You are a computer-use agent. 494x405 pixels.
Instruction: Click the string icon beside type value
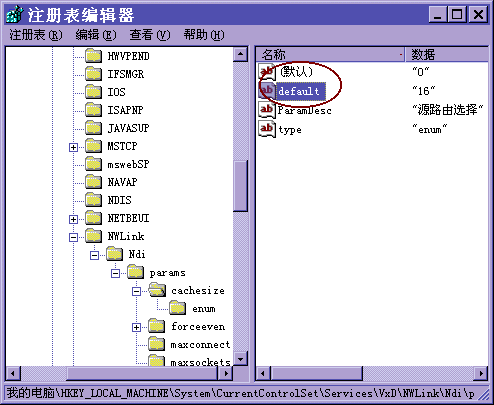[x=267, y=129]
